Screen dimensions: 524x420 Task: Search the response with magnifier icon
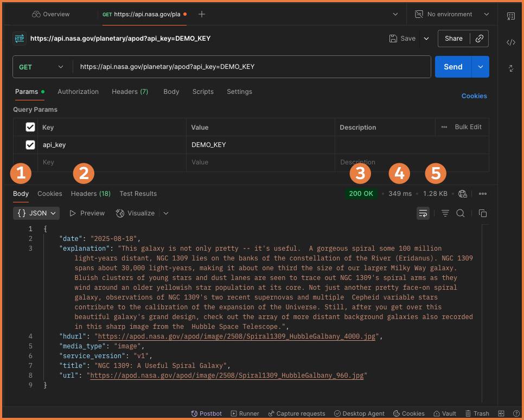click(x=461, y=213)
